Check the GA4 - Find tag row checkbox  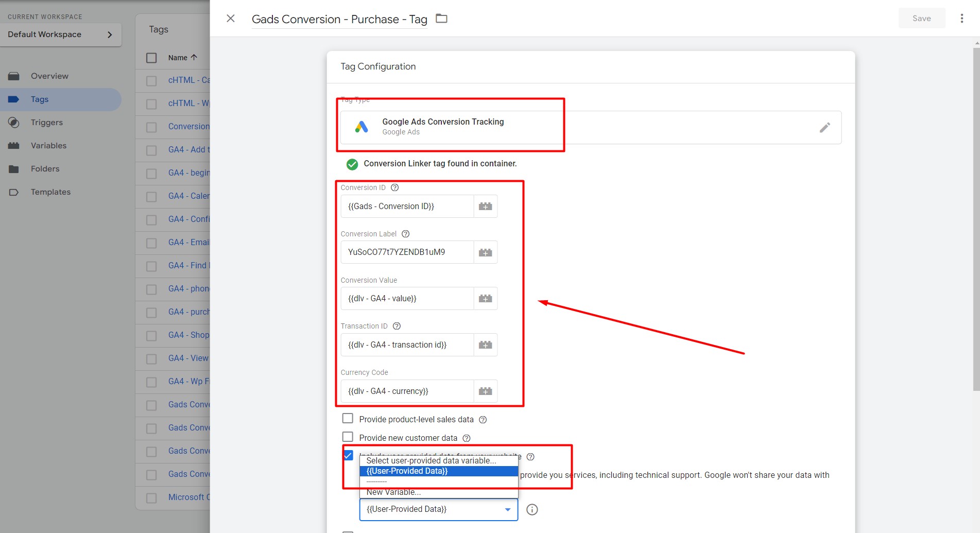(151, 266)
